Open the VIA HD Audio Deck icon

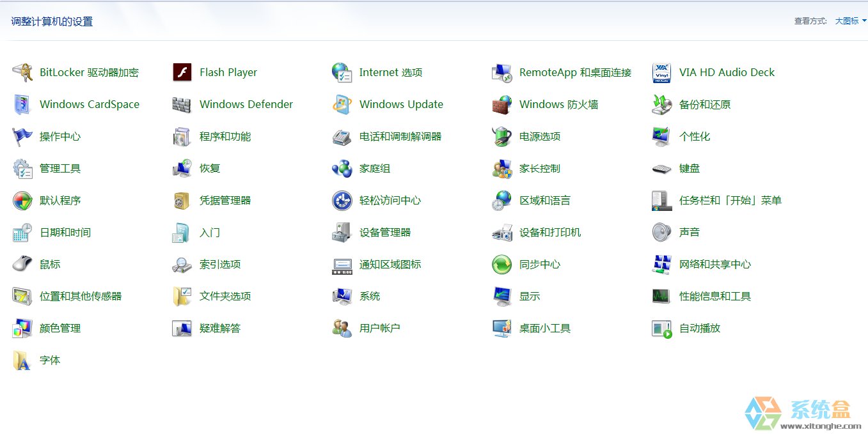[x=662, y=73]
